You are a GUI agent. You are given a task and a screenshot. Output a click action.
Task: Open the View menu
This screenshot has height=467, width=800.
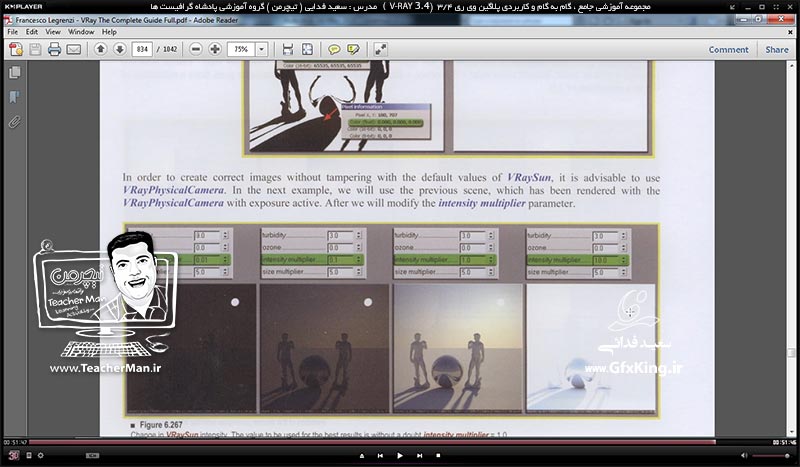[53, 32]
